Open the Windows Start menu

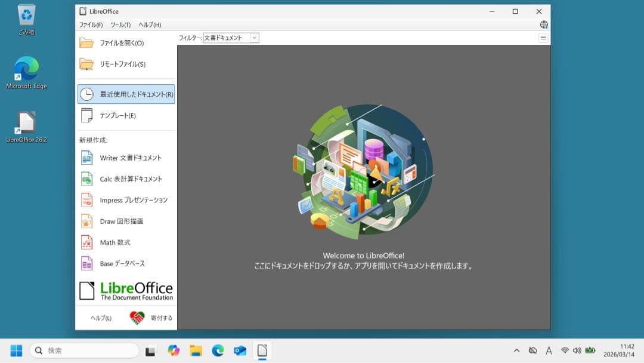(17, 350)
